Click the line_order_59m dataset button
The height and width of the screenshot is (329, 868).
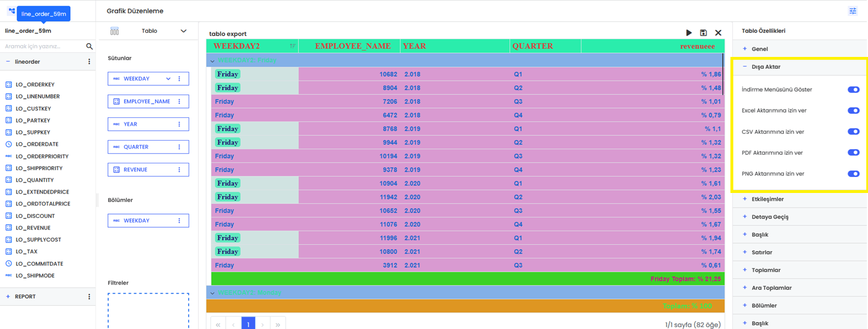coord(44,14)
